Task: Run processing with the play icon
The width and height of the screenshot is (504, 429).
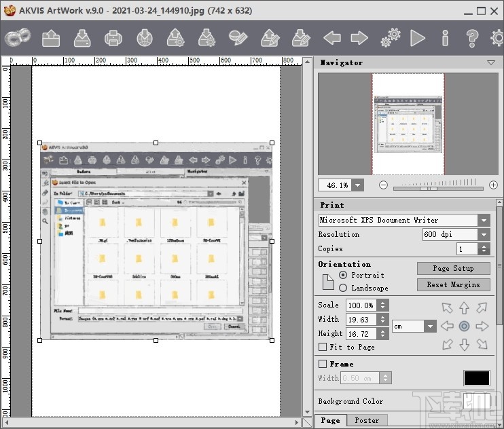Action: (418, 38)
